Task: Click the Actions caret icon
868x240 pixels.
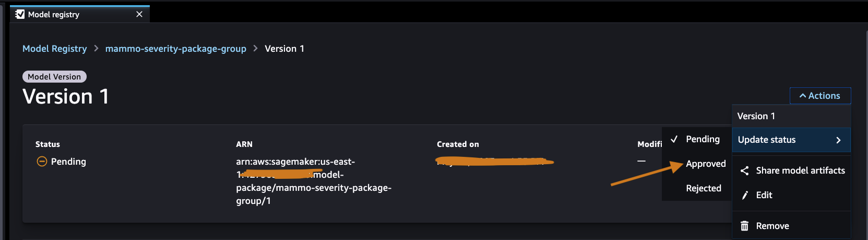Action: 803,96
